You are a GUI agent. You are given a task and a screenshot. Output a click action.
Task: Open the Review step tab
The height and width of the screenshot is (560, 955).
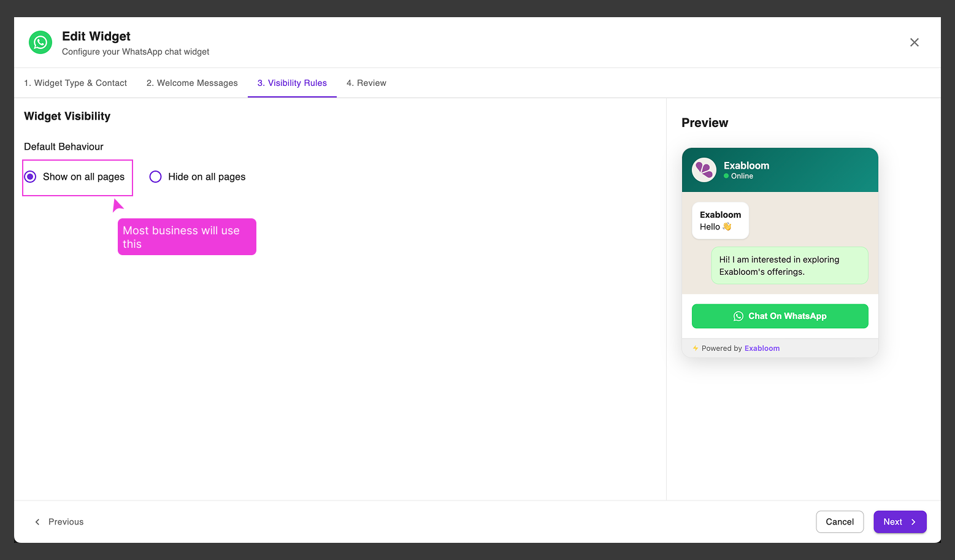click(x=366, y=83)
